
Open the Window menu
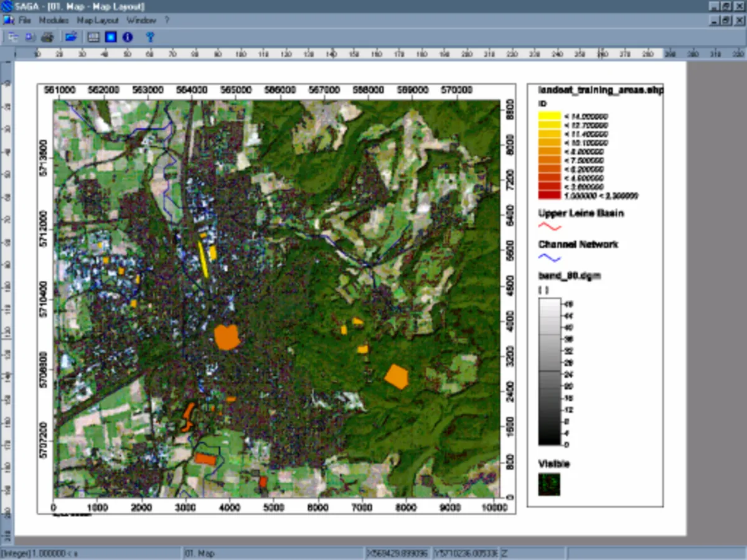(141, 20)
